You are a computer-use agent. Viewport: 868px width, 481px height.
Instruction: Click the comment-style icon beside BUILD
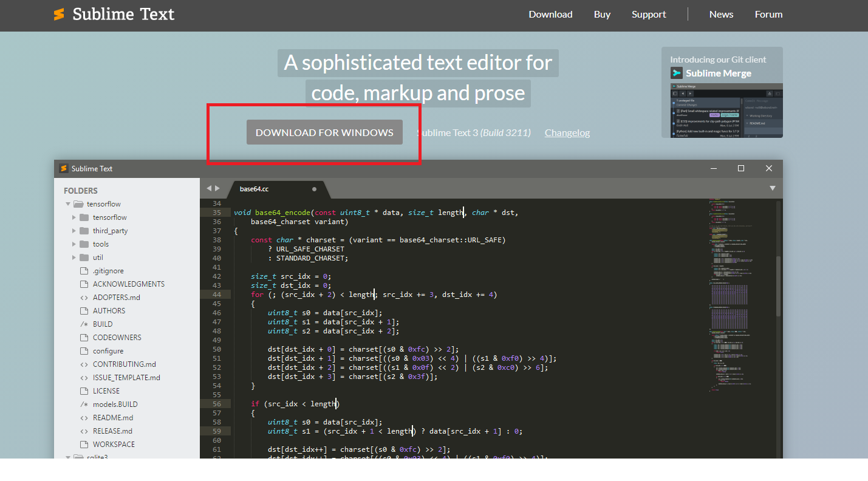pos(84,324)
